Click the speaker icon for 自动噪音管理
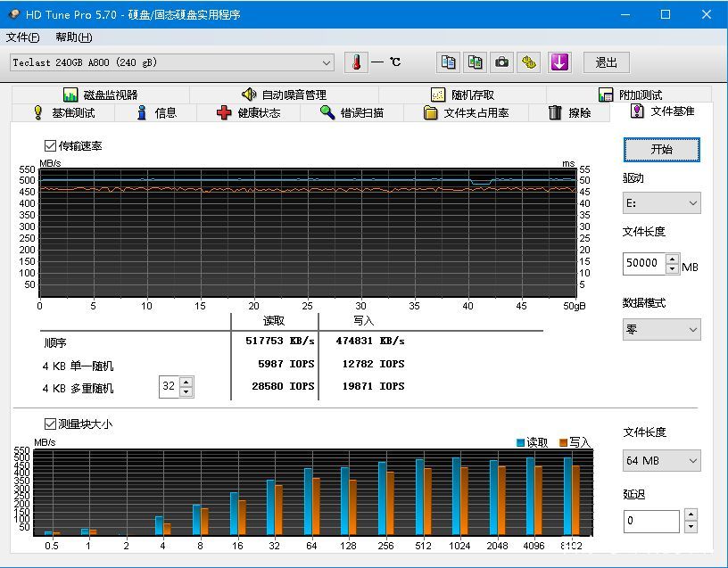This screenshot has height=568, width=728. pos(251,94)
